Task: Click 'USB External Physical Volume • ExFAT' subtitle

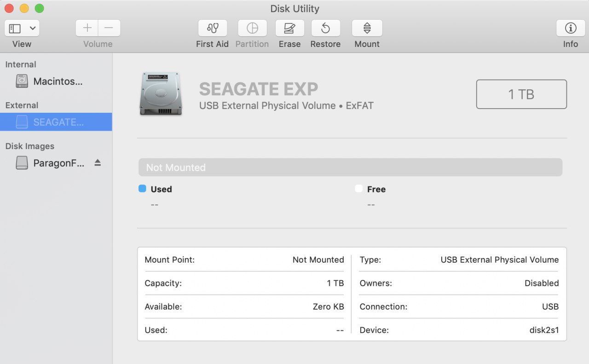Action: [x=286, y=106]
